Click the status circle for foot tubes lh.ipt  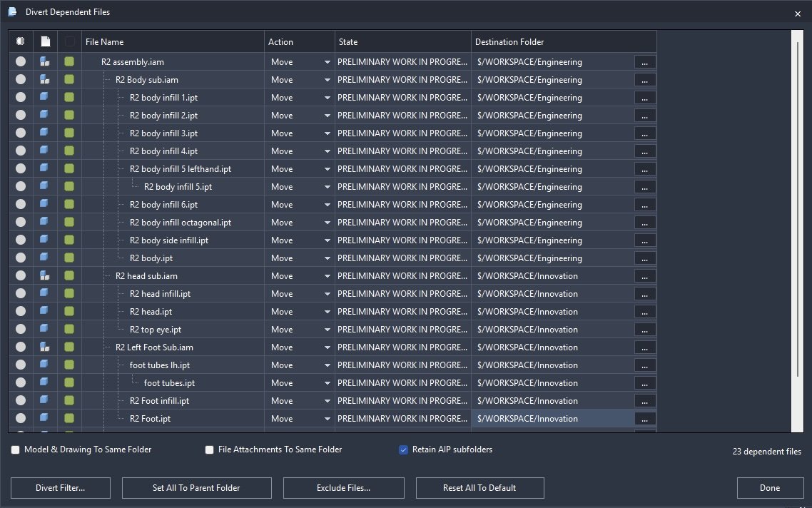click(21, 365)
